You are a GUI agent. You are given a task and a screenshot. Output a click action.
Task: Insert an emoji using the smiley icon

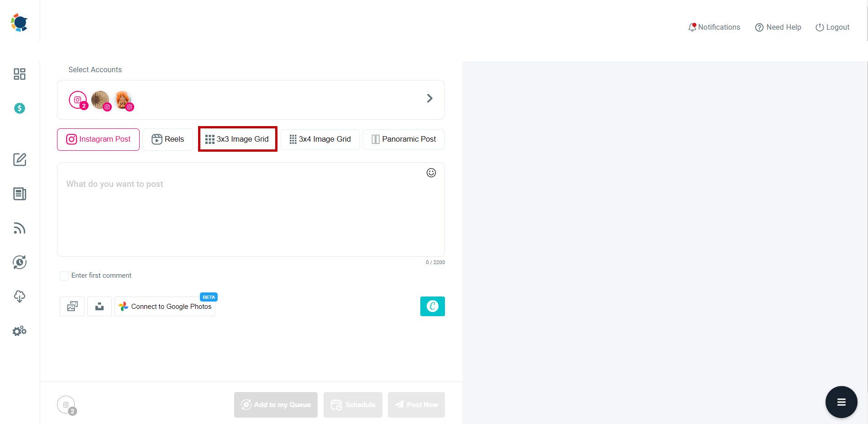point(431,173)
